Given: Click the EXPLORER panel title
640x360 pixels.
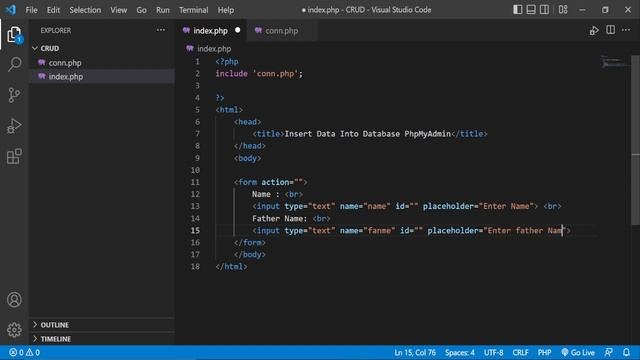Looking at the screenshot, I should pos(56,31).
